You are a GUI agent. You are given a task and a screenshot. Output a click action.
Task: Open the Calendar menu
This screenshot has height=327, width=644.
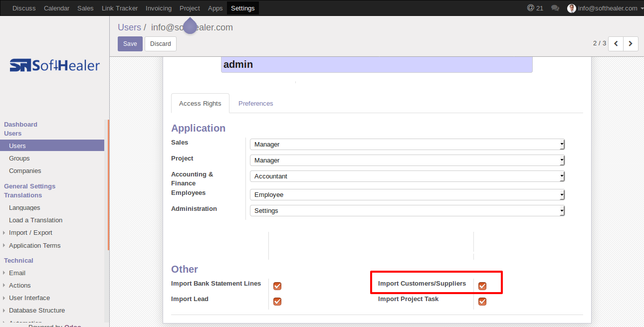[x=56, y=8]
